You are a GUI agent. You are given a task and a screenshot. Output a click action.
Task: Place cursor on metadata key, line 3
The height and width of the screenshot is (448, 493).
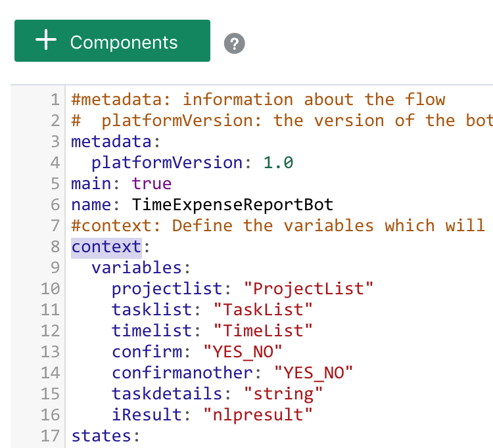click(x=112, y=142)
